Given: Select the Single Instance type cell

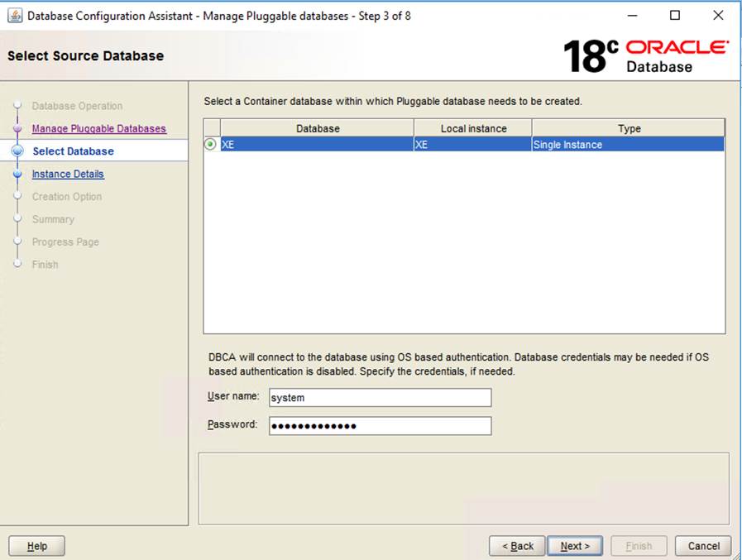Looking at the screenshot, I should 629,145.
